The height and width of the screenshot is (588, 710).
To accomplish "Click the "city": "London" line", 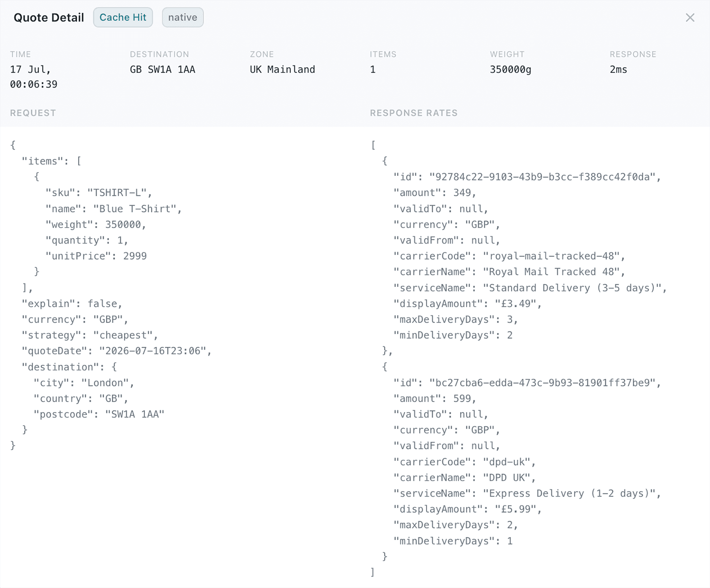I will point(84,383).
